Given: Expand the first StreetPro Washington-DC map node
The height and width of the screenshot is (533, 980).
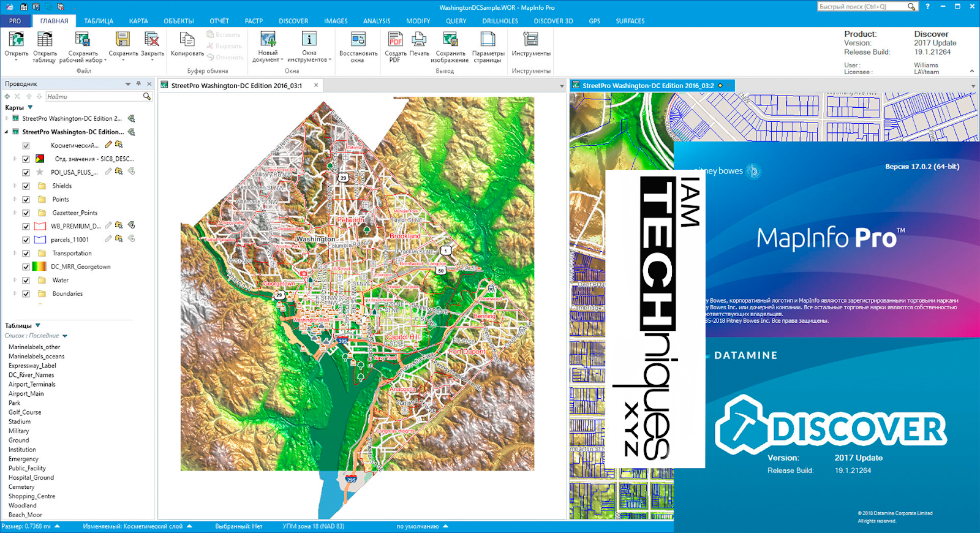Looking at the screenshot, I should coord(7,118).
